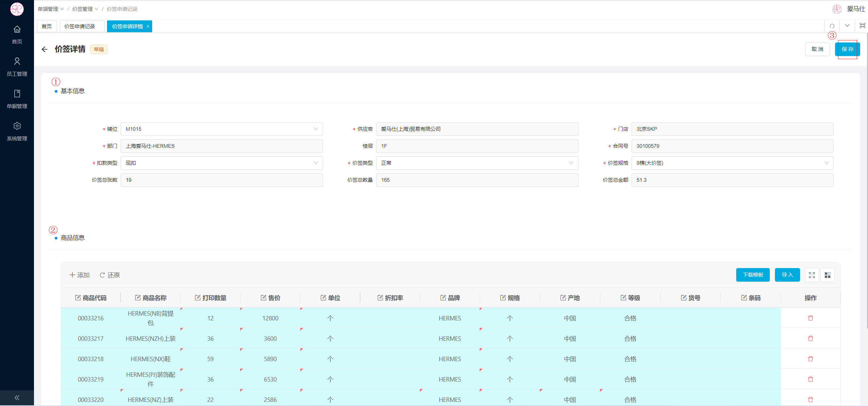Click cell 12800 in the 售价 column
868x406 pixels.
click(x=270, y=318)
